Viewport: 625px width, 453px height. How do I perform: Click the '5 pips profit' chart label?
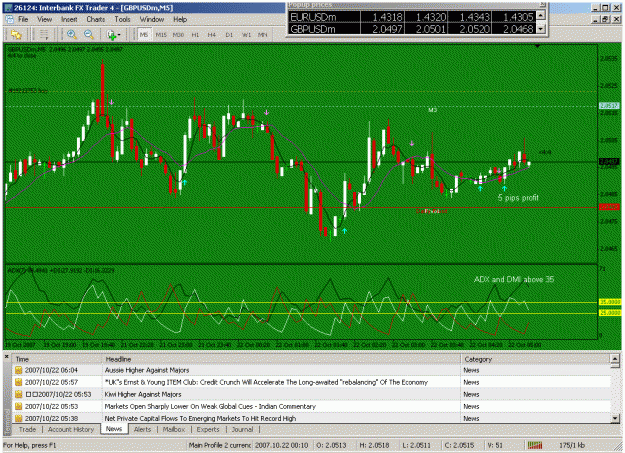(518, 197)
